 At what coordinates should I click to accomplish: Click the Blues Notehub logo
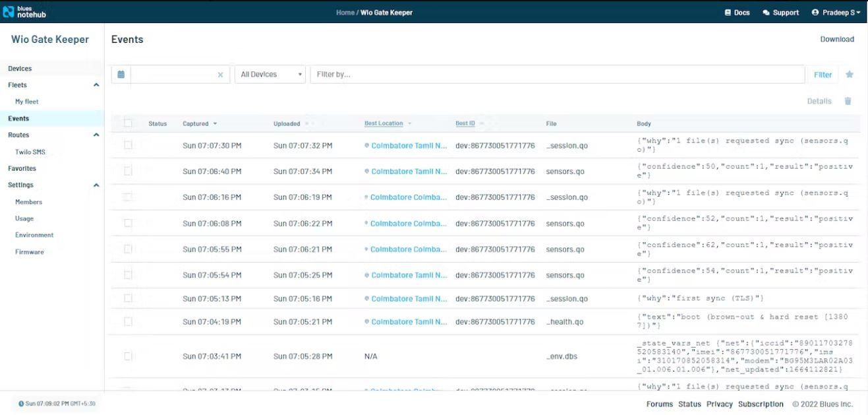click(23, 11)
